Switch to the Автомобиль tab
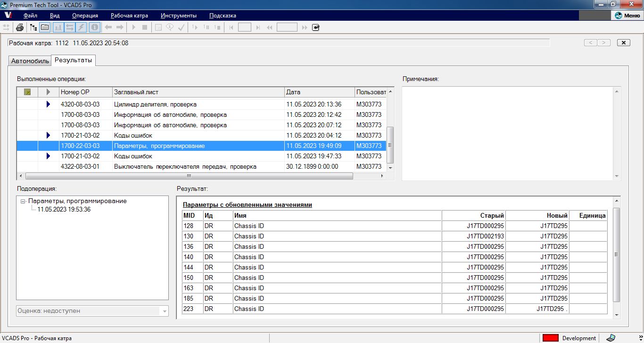This screenshot has height=343, width=644. [x=30, y=61]
